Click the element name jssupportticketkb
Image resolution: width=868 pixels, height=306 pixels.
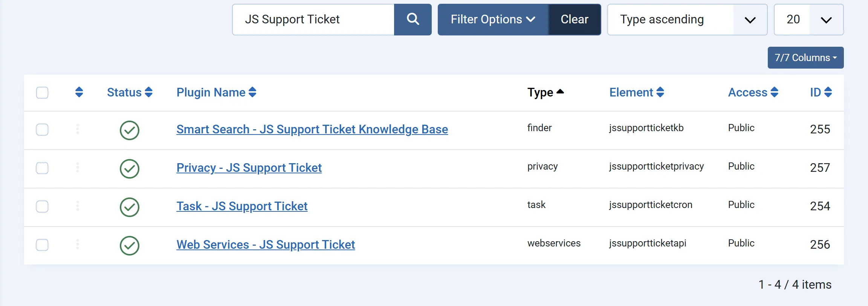point(646,128)
